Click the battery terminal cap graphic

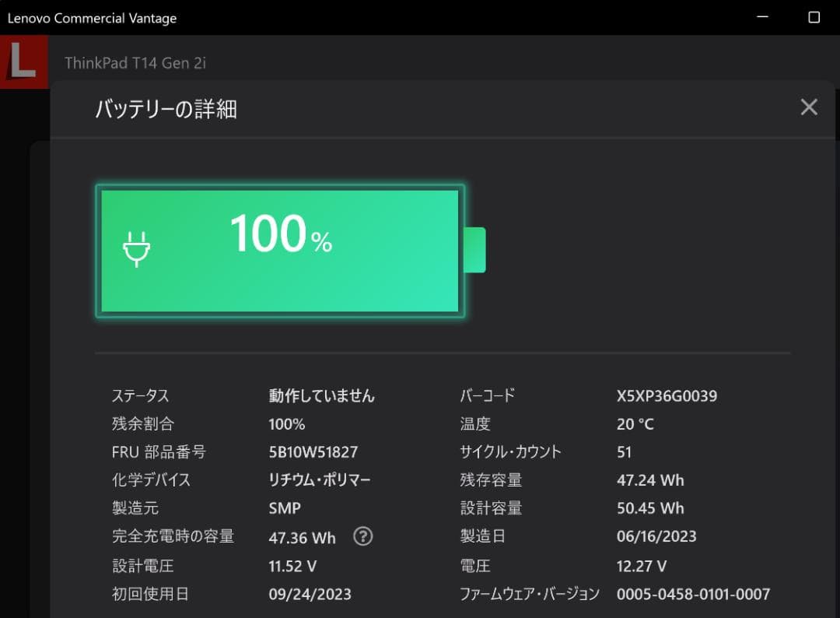(477, 251)
